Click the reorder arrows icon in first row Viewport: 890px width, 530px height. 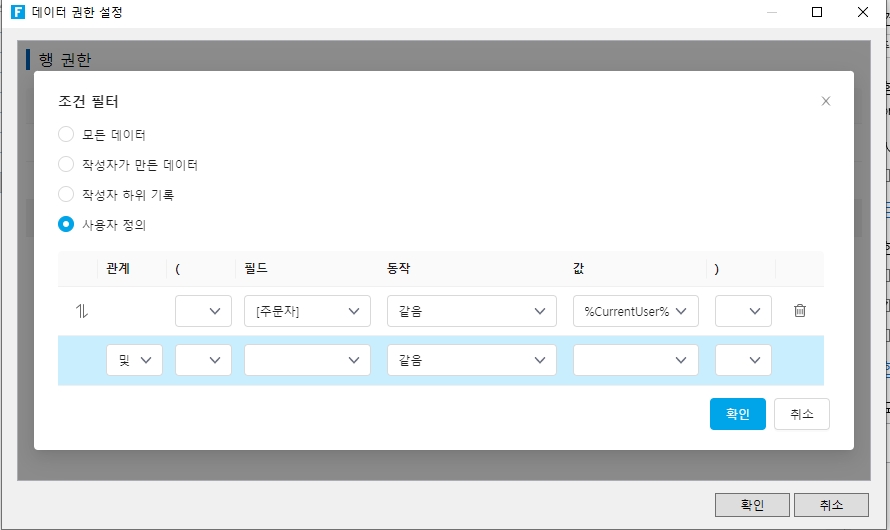(82, 311)
